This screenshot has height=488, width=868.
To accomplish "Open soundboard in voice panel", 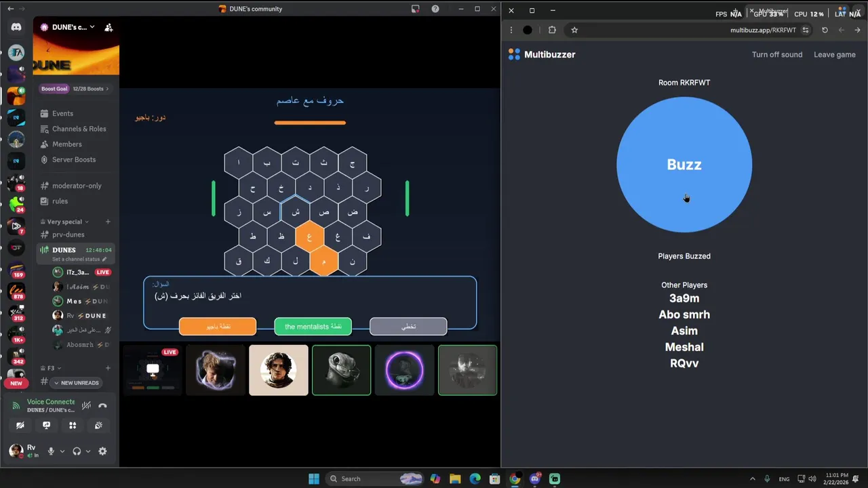I will pyautogui.click(x=98, y=426).
